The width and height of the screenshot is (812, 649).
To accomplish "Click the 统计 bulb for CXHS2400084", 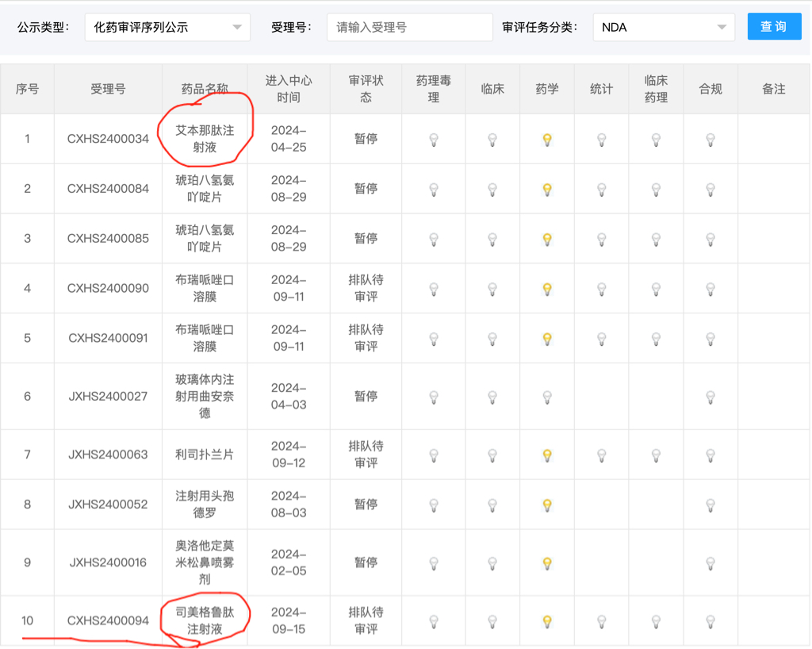I will tap(602, 190).
